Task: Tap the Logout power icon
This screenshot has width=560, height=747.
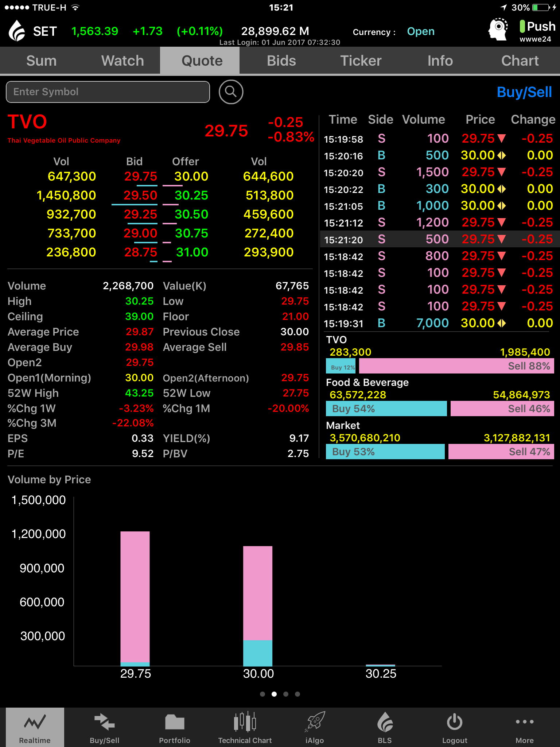Action: 455,727
